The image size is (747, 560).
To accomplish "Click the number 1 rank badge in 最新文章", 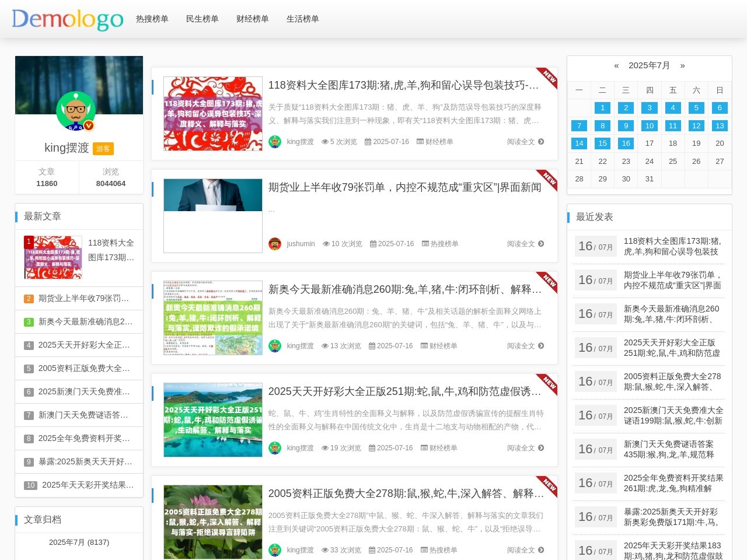I will (29, 241).
